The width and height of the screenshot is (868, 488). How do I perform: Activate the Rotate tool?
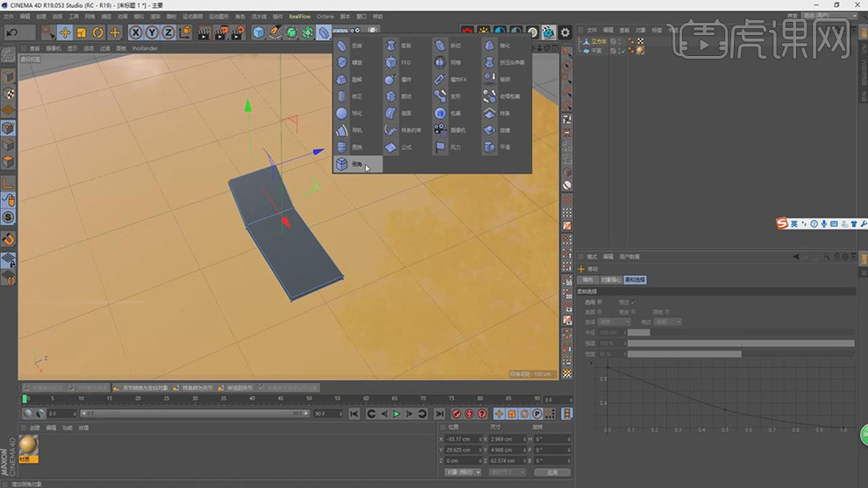pyautogui.click(x=98, y=32)
